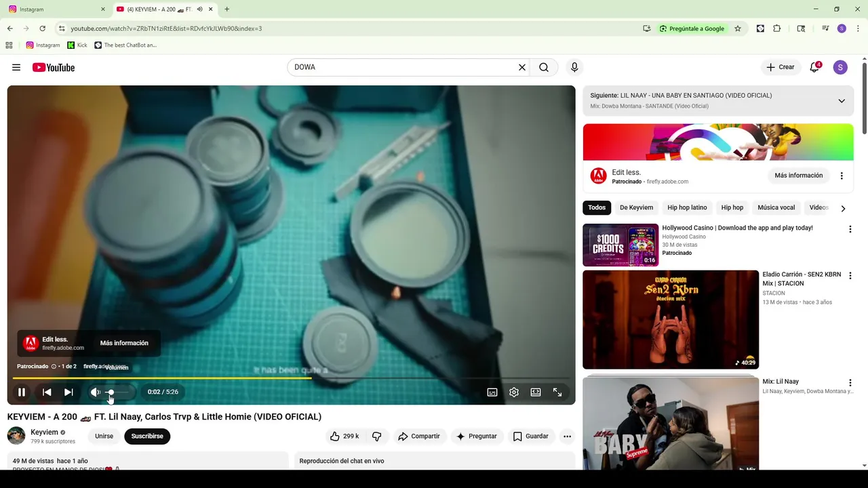This screenshot has height=488, width=868.
Task: Open the Chrome profile avatar in toolbar
Action: point(842,28)
